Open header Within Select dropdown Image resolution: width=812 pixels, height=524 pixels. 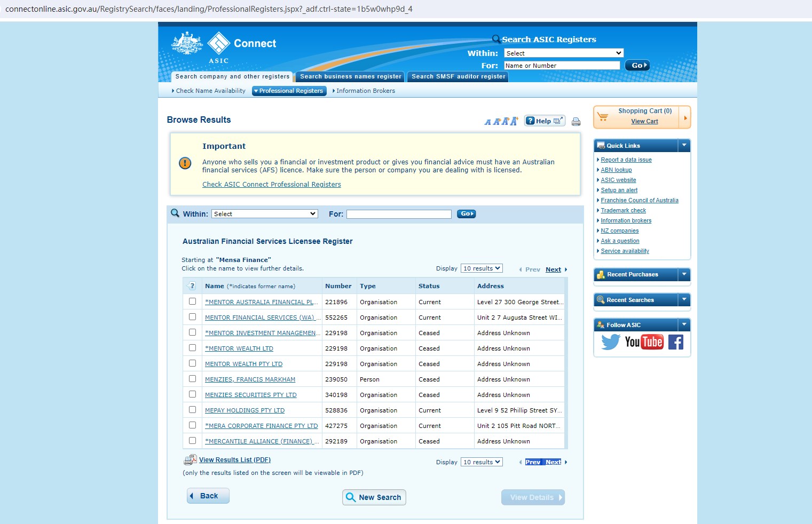pos(564,53)
